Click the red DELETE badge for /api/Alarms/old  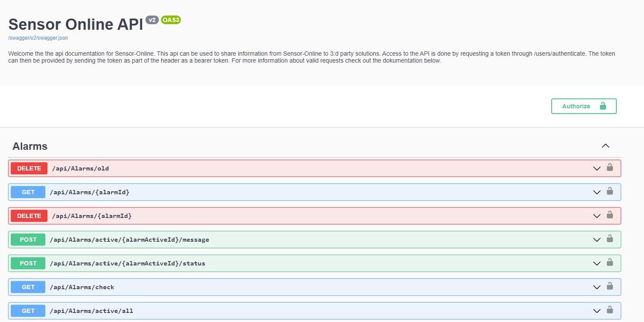pyautogui.click(x=29, y=168)
